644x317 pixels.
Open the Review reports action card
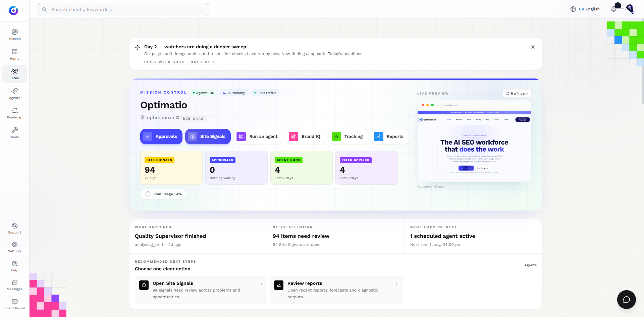[x=336, y=290]
